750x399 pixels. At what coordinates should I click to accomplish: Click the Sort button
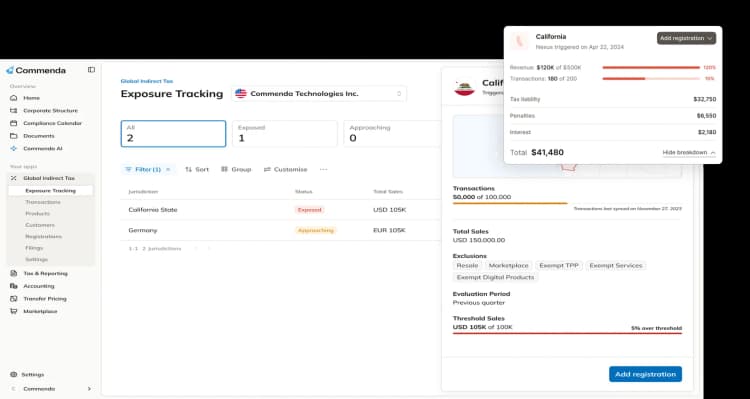(197, 169)
